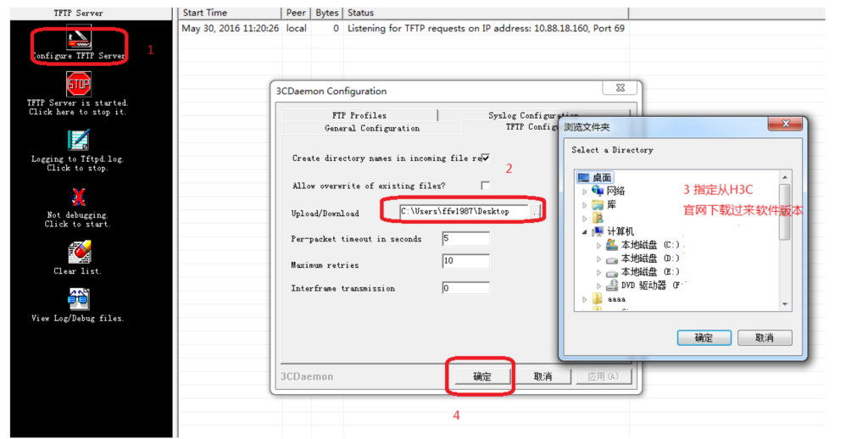
Task: Click the directory tree scroll-down arrow
Action: 784,304
